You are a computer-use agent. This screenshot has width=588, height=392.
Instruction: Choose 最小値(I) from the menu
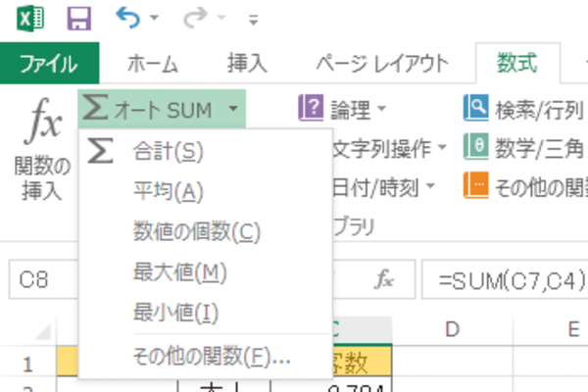point(206,312)
